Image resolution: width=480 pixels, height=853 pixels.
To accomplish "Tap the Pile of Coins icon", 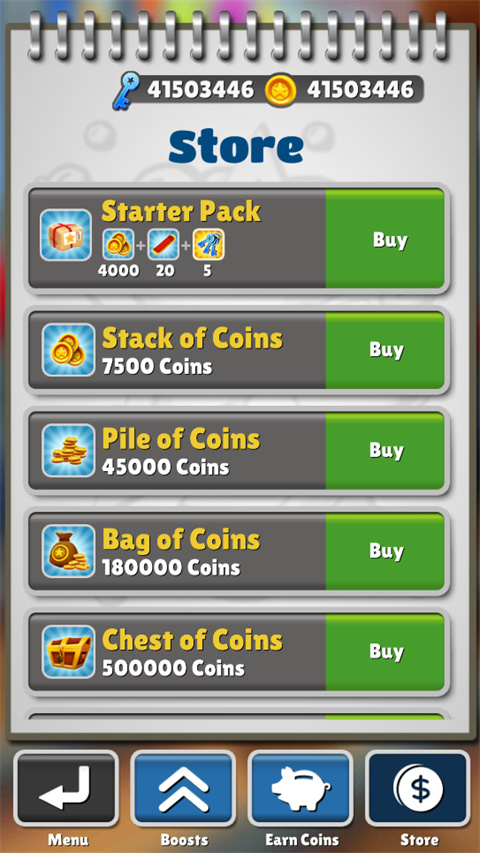I will [x=68, y=450].
